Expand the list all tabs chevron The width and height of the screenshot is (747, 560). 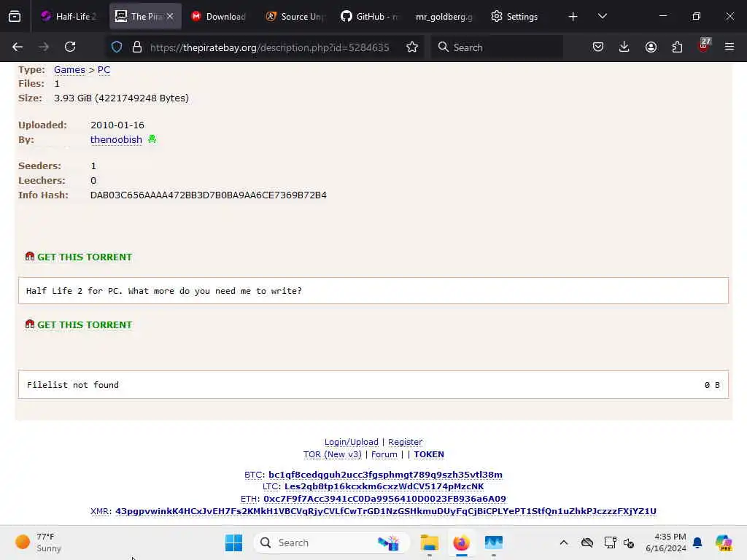(603, 17)
